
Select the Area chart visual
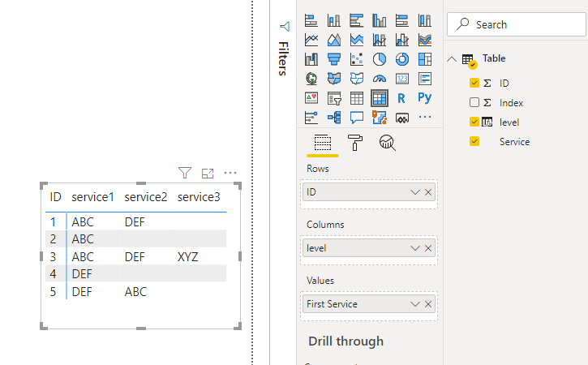[334, 40]
